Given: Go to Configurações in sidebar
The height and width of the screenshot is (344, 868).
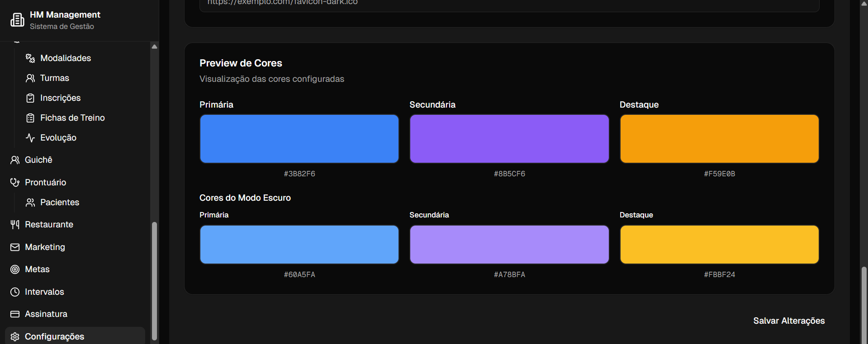Looking at the screenshot, I should click(54, 337).
